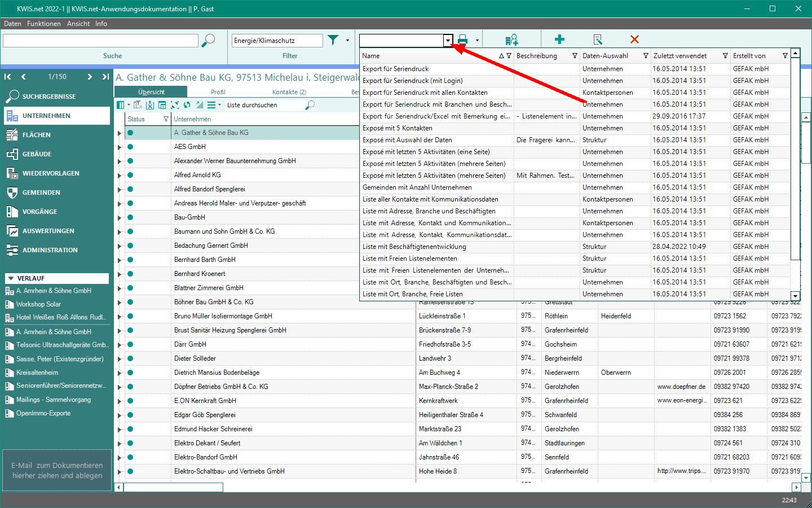Open the Daten menu
The height and width of the screenshot is (508, 812).
(x=12, y=24)
